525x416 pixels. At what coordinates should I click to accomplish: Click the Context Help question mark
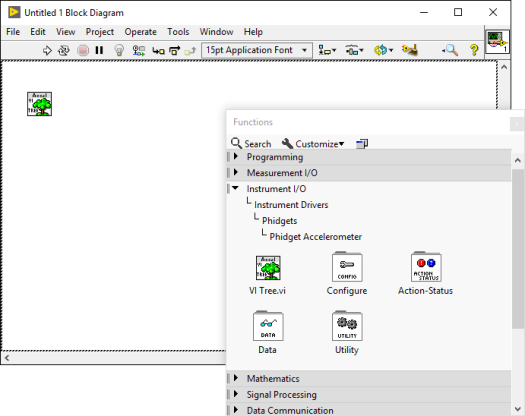pos(474,50)
